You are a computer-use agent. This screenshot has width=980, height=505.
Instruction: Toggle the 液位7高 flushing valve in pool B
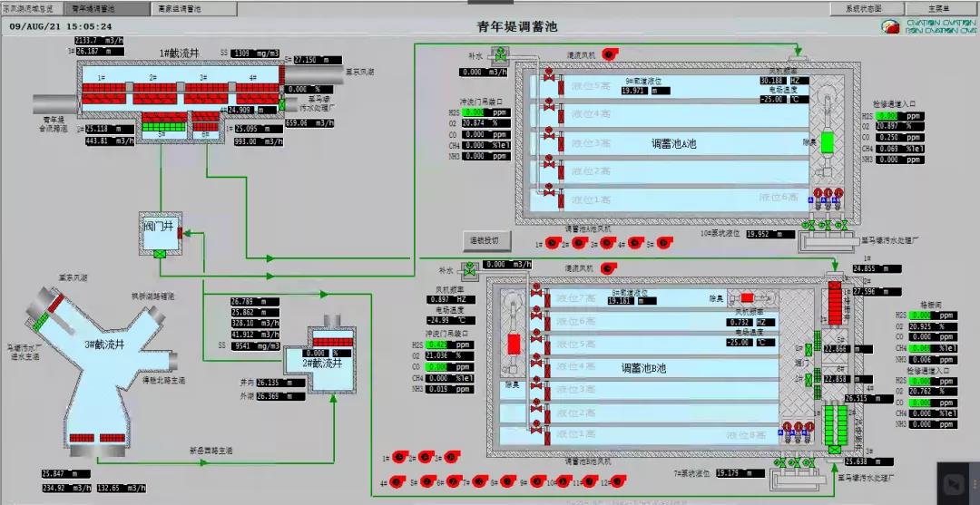click(x=535, y=292)
